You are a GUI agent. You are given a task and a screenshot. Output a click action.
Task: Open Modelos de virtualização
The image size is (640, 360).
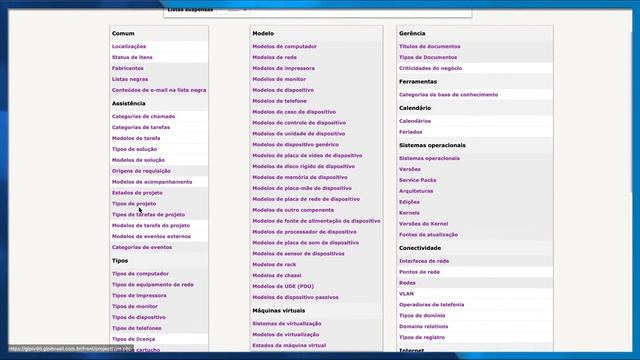285,335
